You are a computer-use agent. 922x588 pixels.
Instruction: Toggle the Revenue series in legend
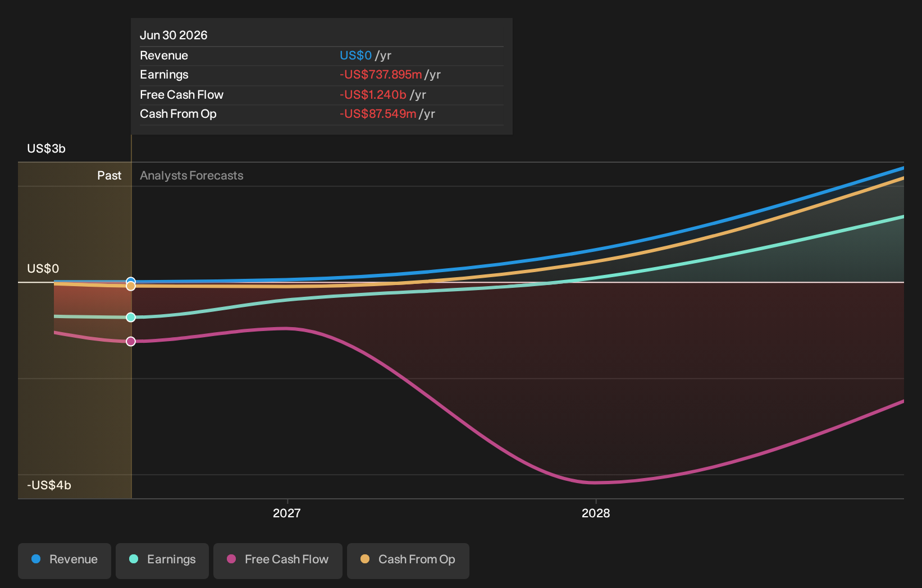pos(65,560)
